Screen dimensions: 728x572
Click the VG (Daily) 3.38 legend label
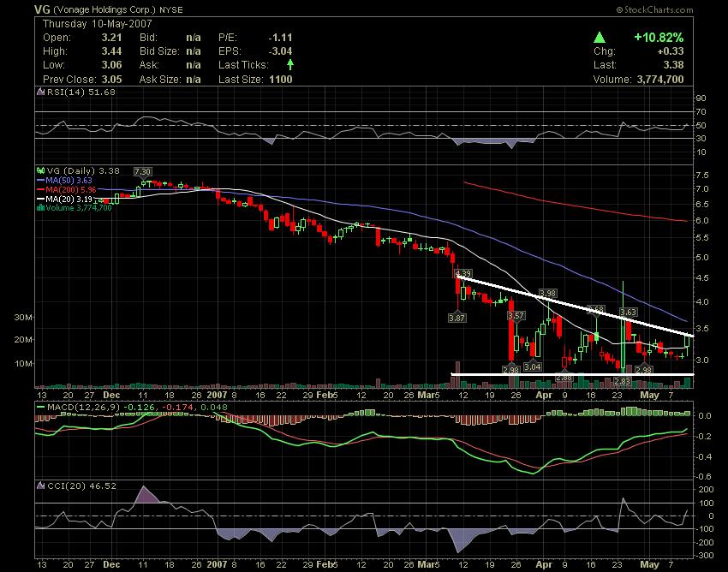(83, 171)
